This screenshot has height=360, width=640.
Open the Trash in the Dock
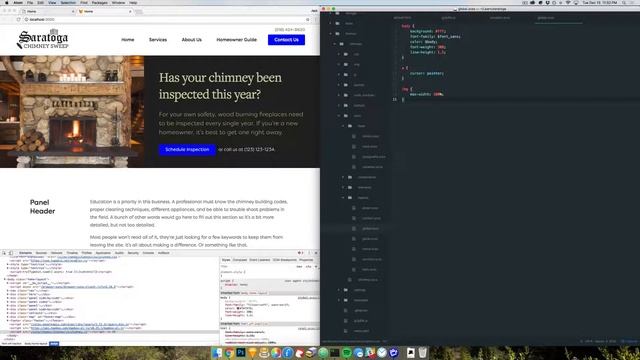(x=423, y=353)
